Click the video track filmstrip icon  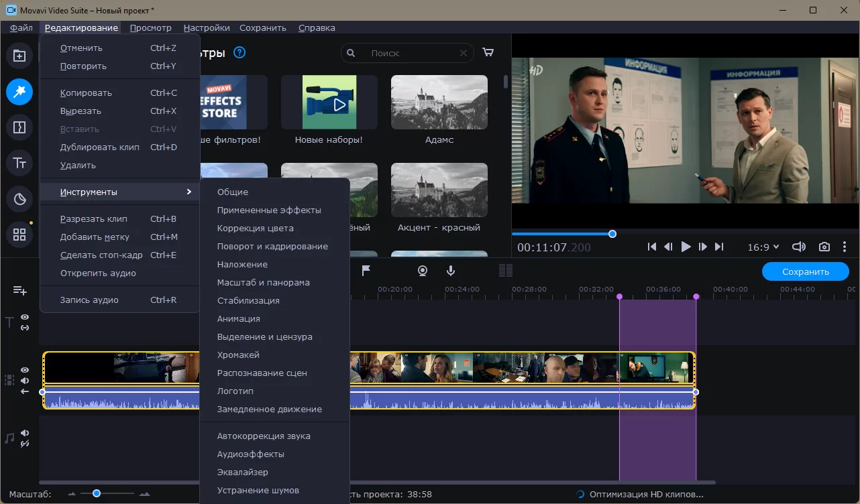point(9,380)
